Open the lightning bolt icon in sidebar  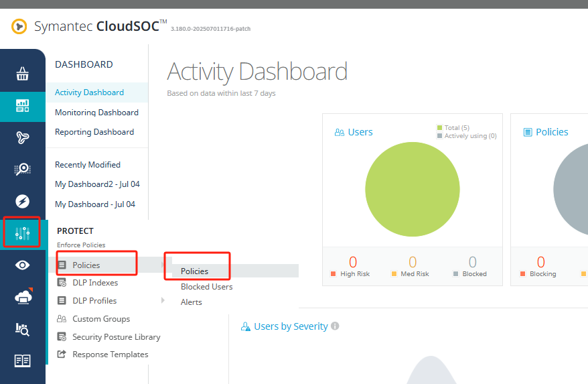tap(23, 201)
